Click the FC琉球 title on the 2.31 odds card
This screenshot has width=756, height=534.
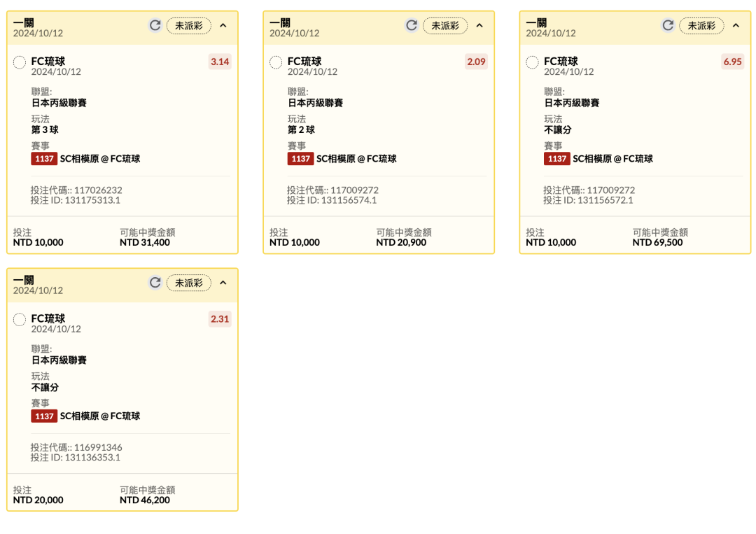point(48,318)
